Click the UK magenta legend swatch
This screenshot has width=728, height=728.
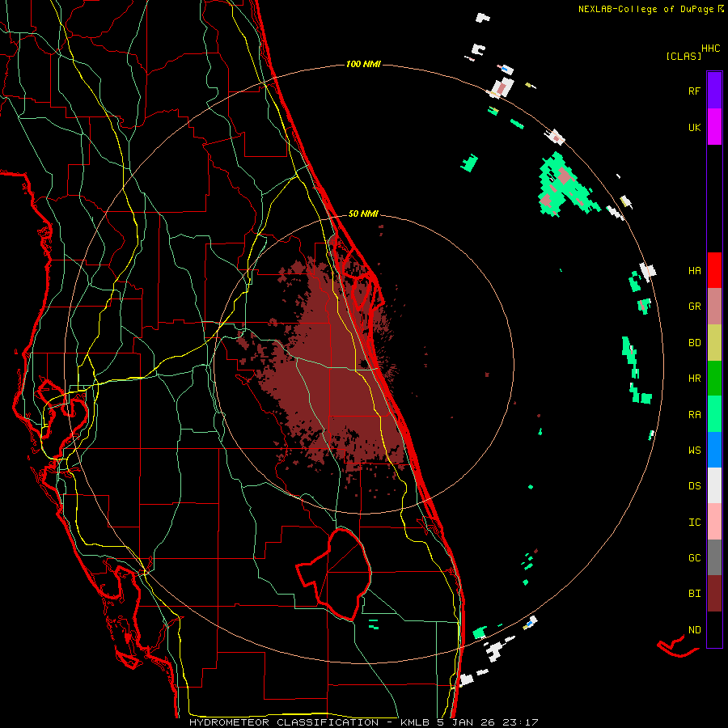point(714,127)
